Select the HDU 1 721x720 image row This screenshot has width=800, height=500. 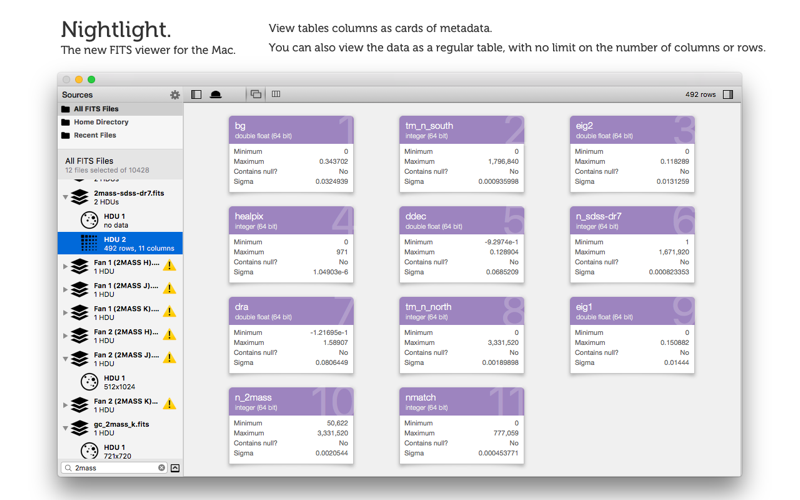[120, 451]
